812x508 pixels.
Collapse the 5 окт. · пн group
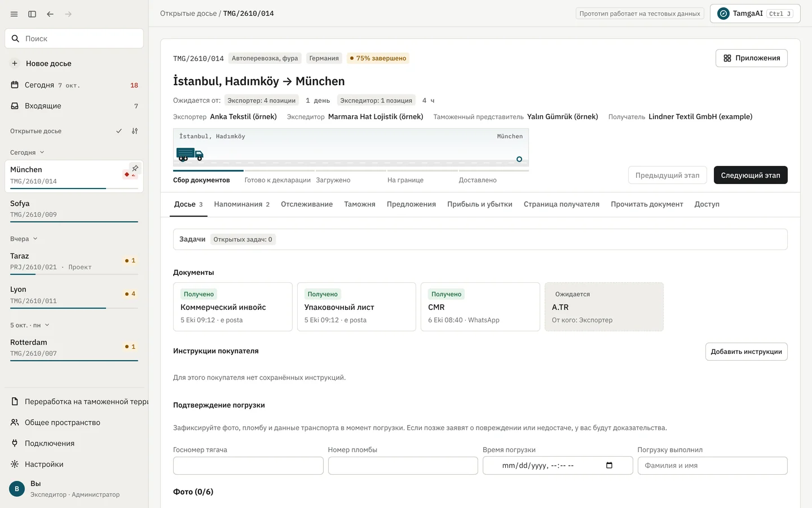pos(30,325)
